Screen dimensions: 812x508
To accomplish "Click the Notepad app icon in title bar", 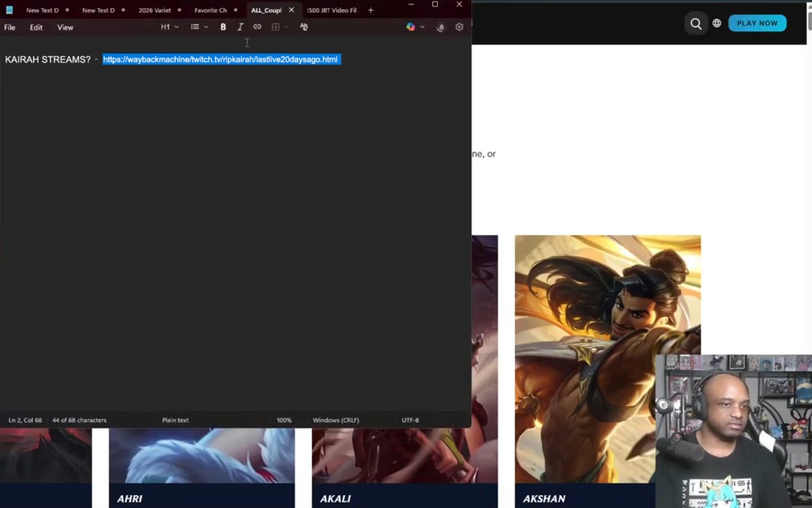I will (9, 10).
